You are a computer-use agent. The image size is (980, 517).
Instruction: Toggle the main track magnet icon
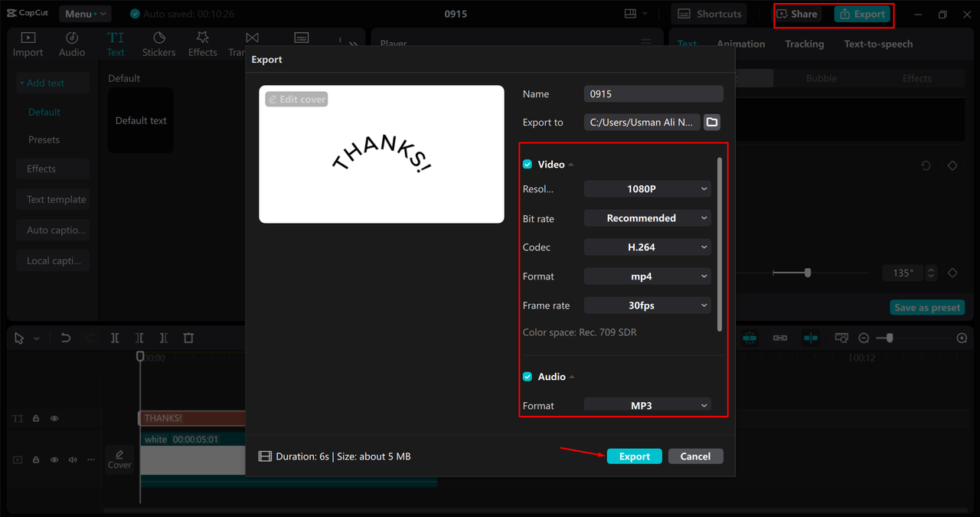(750, 338)
